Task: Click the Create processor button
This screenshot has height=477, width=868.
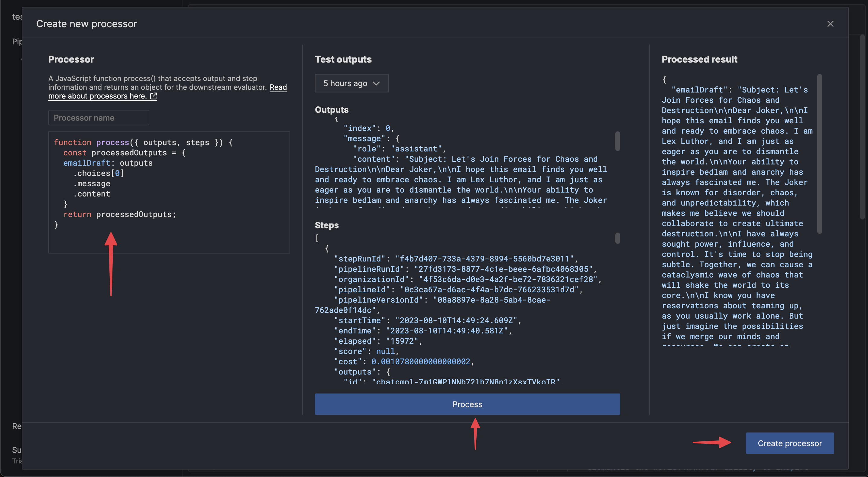Action: (789, 443)
